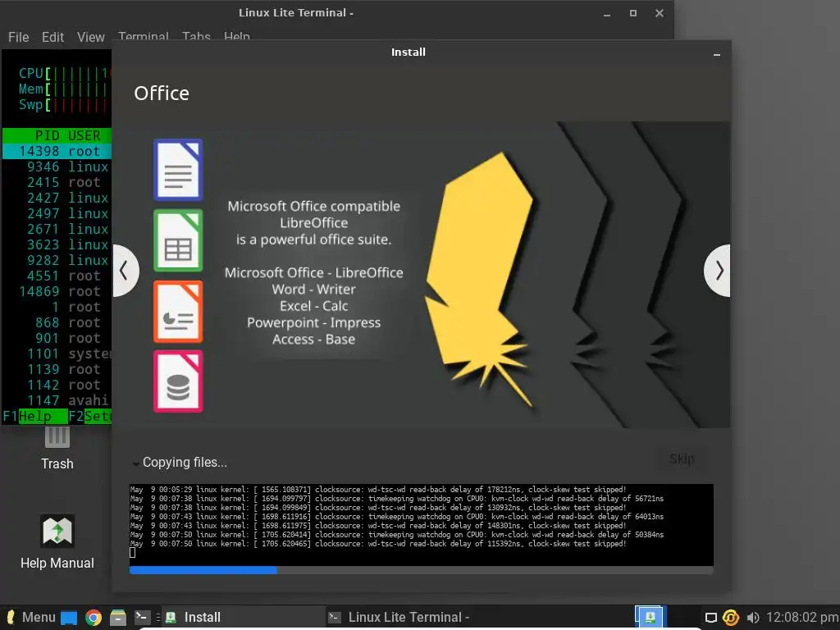This screenshot has width=840, height=630.
Task: Open the Help Manual desktop icon
Action: point(57,542)
